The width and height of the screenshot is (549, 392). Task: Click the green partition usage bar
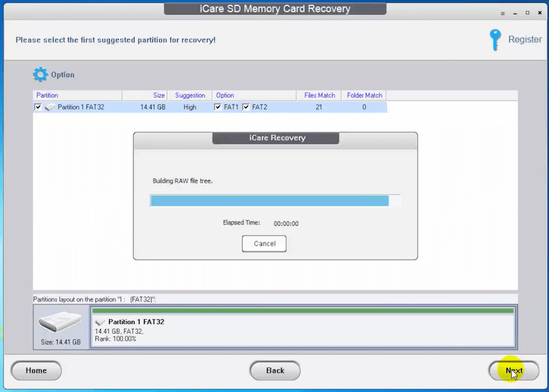(x=303, y=311)
